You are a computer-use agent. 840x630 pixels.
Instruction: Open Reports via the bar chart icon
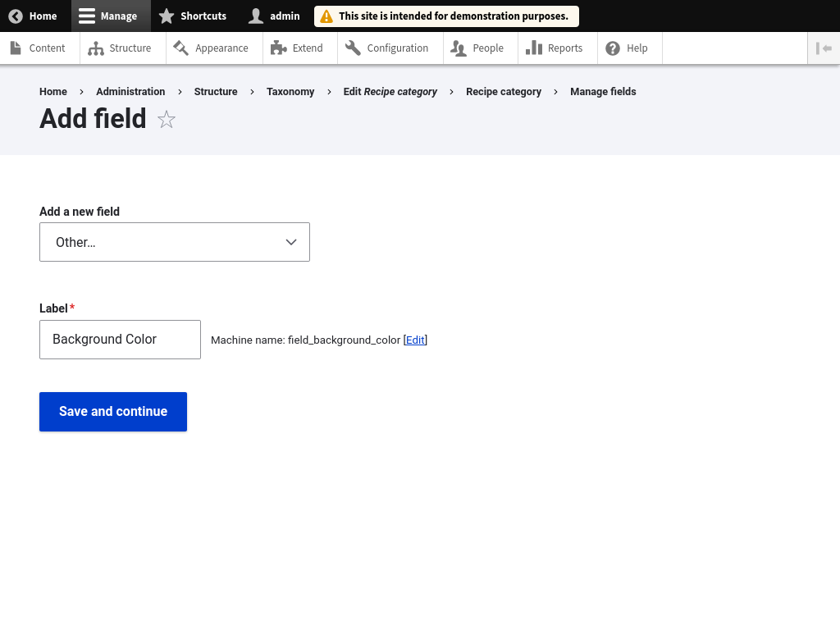pos(534,48)
